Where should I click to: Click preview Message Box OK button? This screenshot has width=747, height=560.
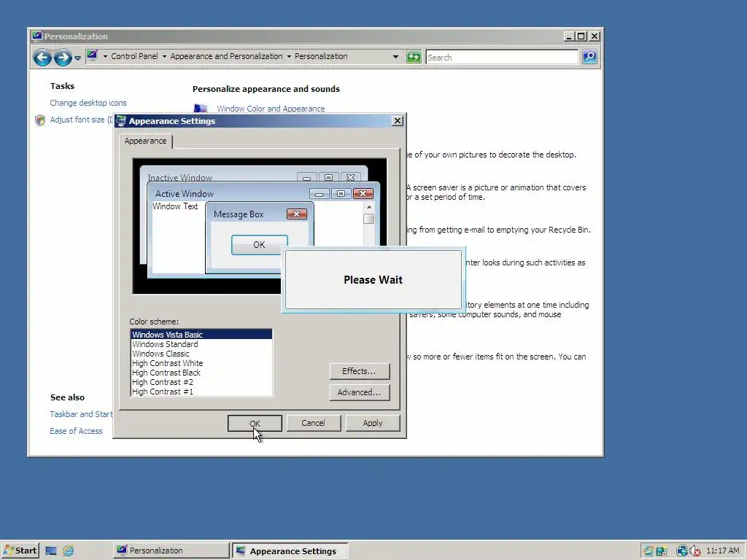click(259, 245)
